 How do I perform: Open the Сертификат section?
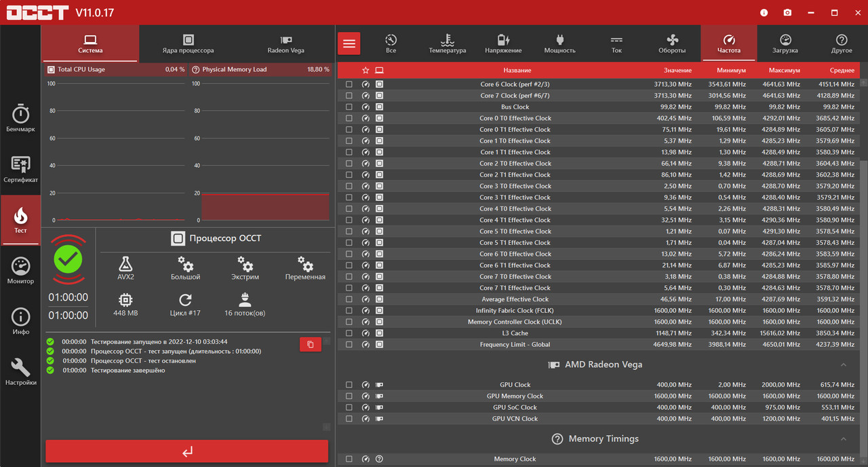(20, 169)
